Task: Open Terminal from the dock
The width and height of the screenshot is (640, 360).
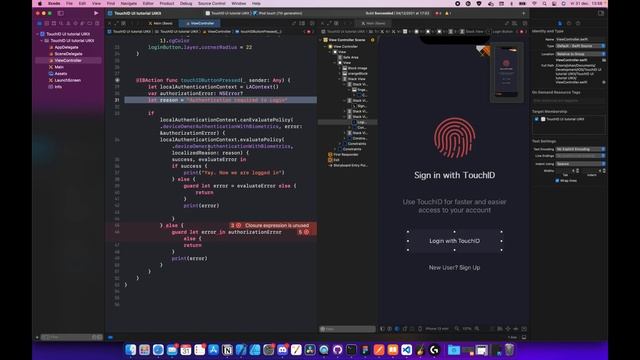Action: 351,350
